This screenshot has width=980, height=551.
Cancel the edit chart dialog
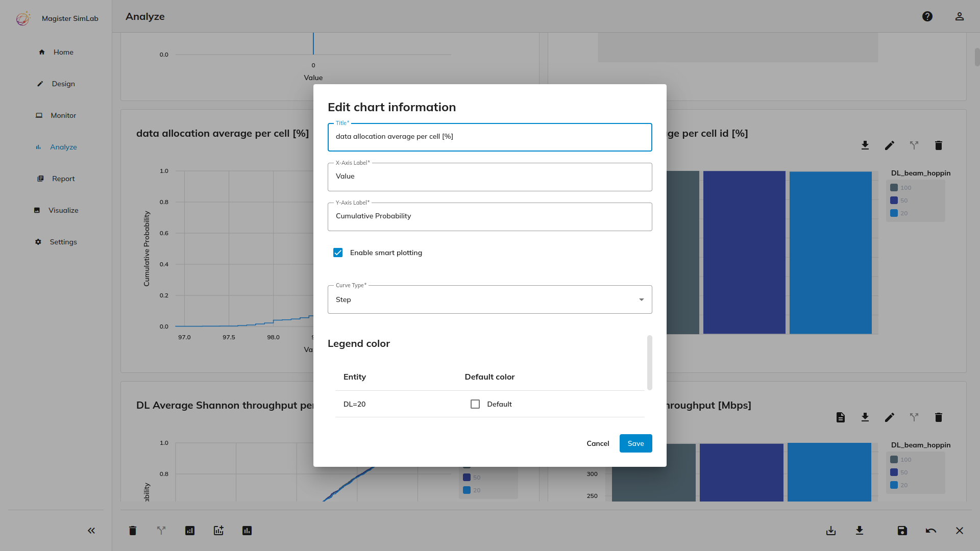click(x=598, y=443)
